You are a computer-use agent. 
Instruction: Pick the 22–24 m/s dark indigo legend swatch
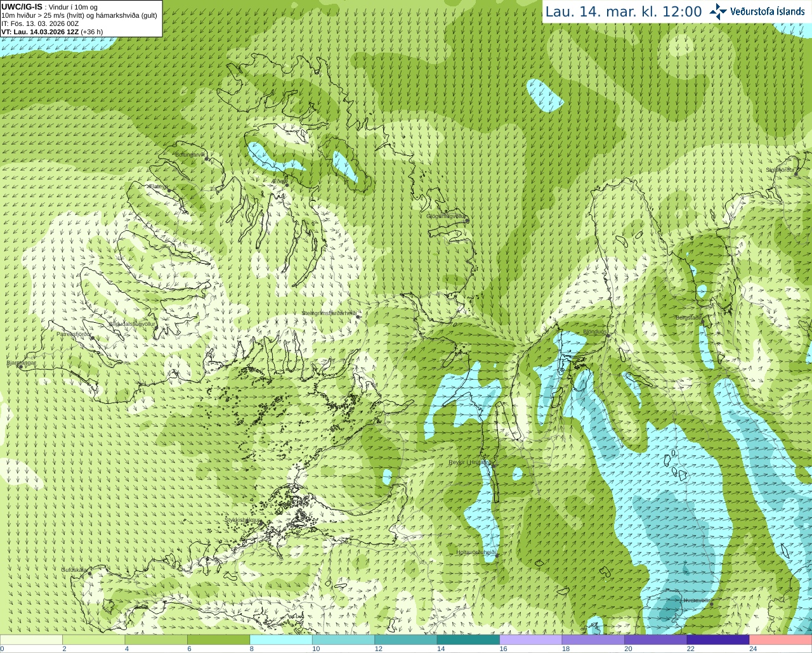[x=718, y=640]
